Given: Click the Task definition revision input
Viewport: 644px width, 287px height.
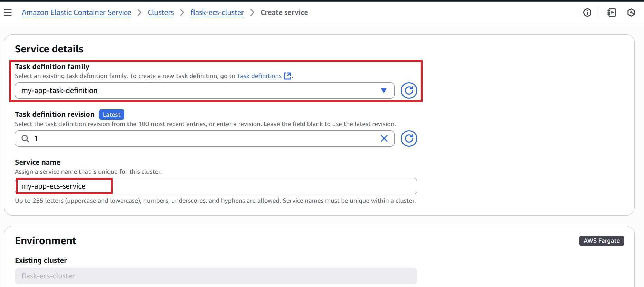Looking at the screenshot, I should [205, 138].
